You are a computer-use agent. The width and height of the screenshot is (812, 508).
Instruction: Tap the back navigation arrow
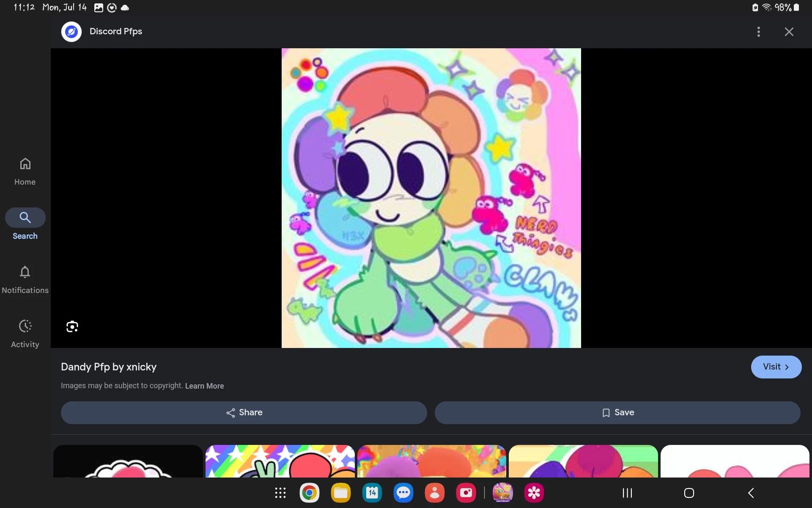[x=751, y=493]
